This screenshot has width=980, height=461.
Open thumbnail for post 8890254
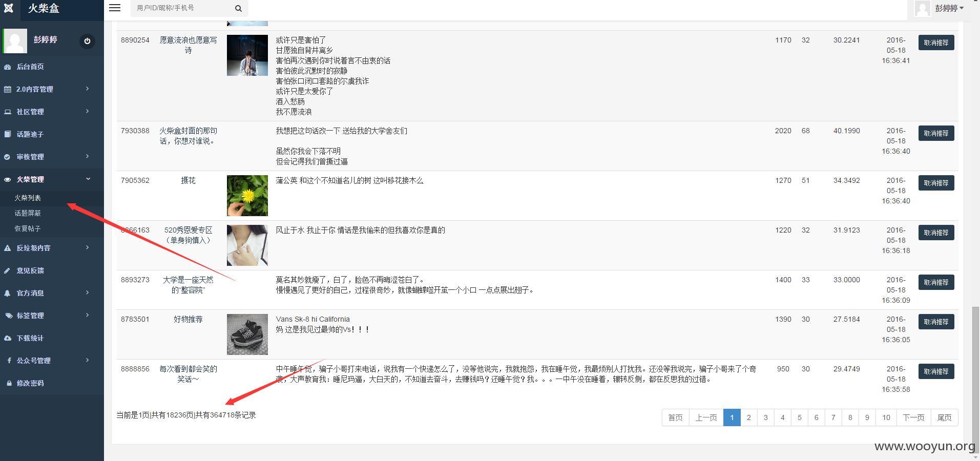click(247, 55)
